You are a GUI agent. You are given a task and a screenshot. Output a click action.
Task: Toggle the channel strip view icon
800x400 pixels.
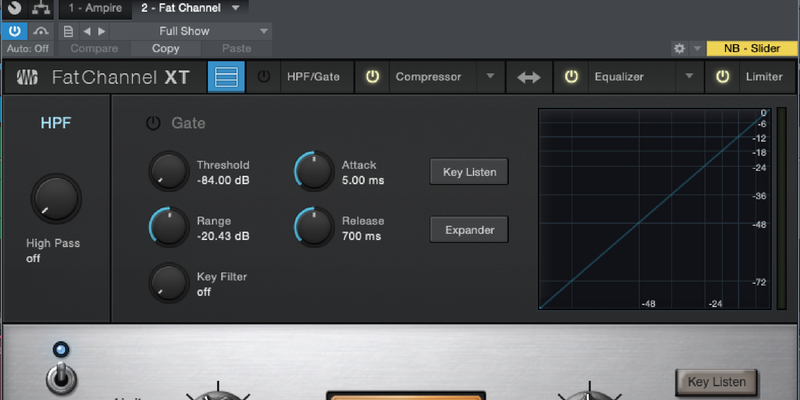click(x=226, y=77)
